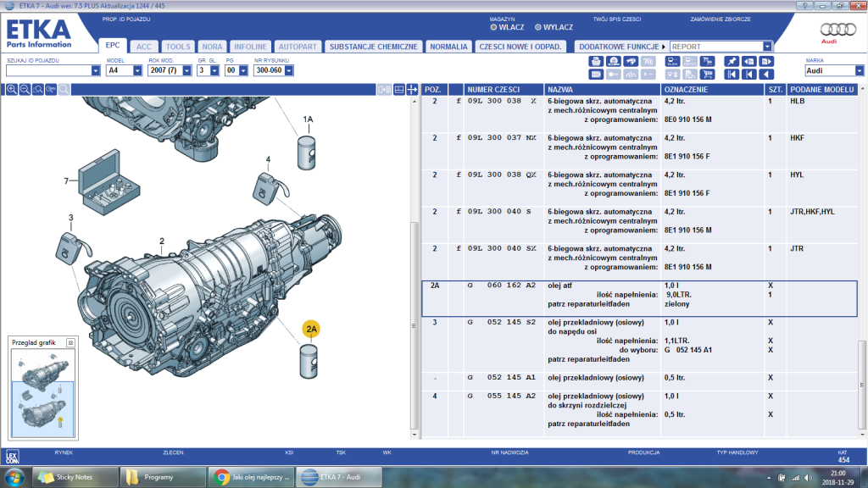This screenshot has width=868, height=488.
Task: Open the INFOLINE tab
Action: click(250, 47)
